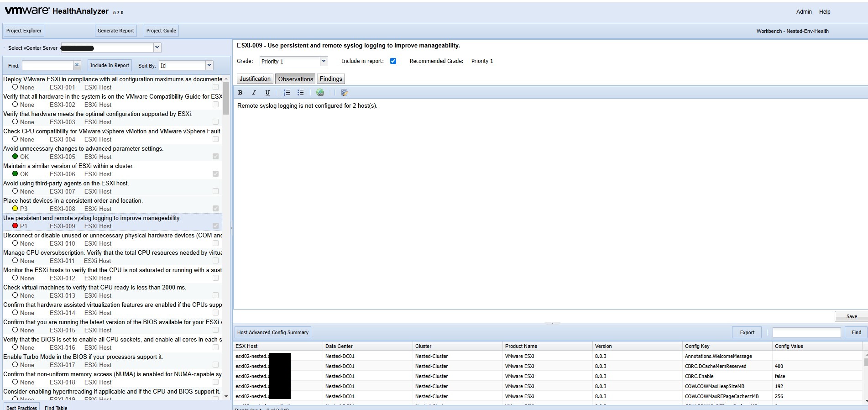Toggle the include checkbox for ESXI-008
Viewport: 868px width, 410px height.
click(215, 208)
